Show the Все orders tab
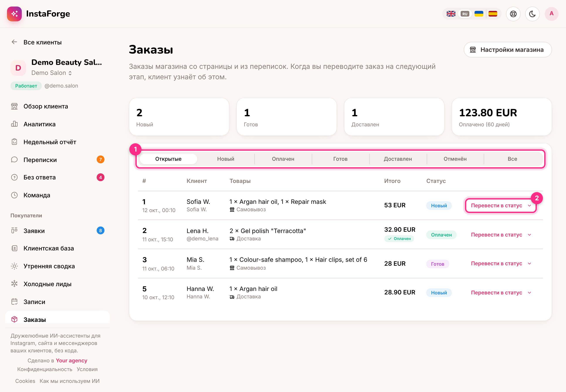The image size is (566, 392). point(512,159)
